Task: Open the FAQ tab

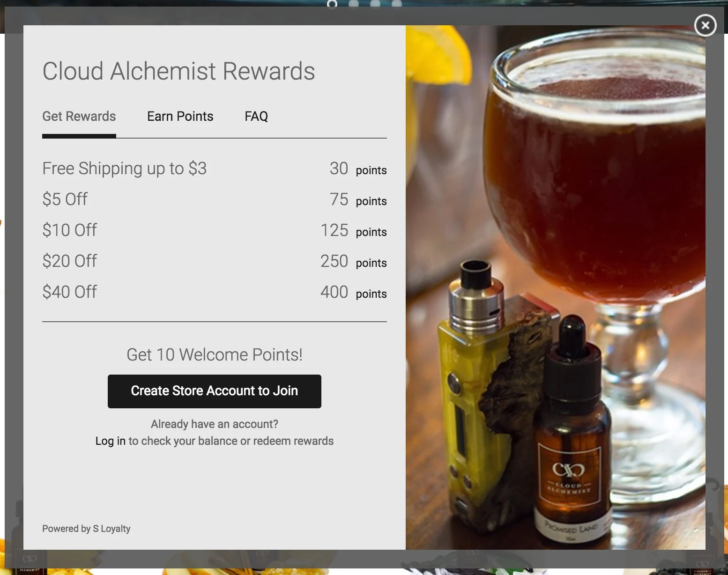Action: [256, 116]
